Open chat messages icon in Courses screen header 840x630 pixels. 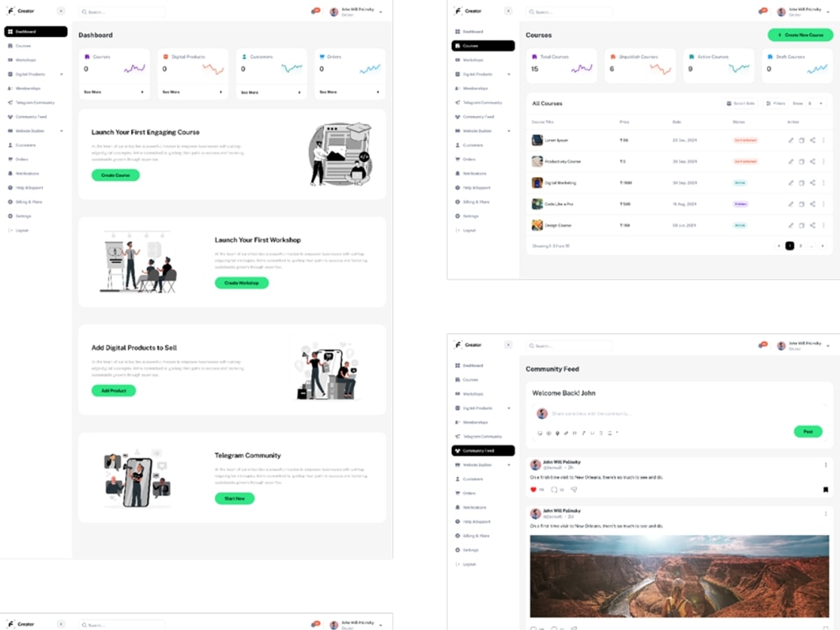point(763,11)
